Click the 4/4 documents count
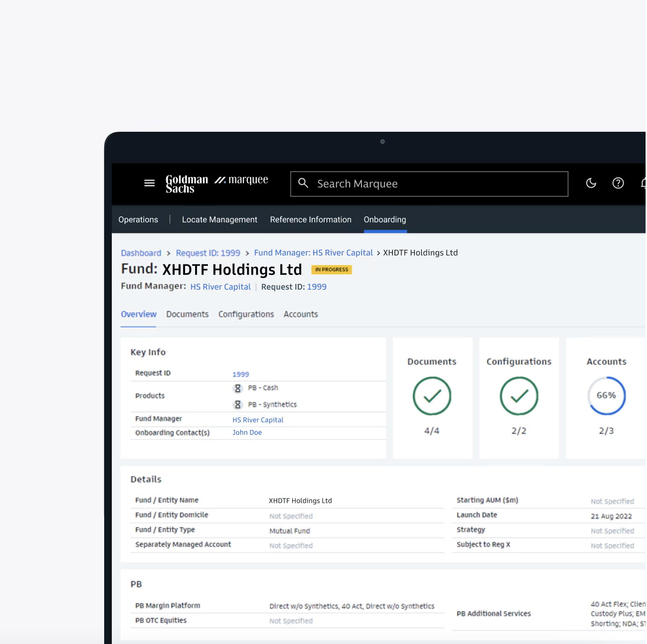The image size is (647, 644). pos(432,431)
